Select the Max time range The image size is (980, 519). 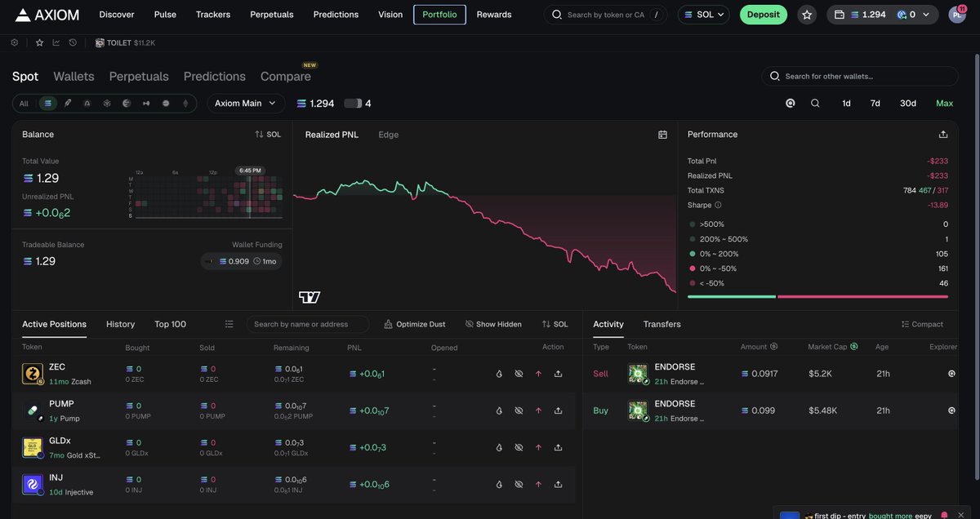pyautogui.click(x=945, y=104)
